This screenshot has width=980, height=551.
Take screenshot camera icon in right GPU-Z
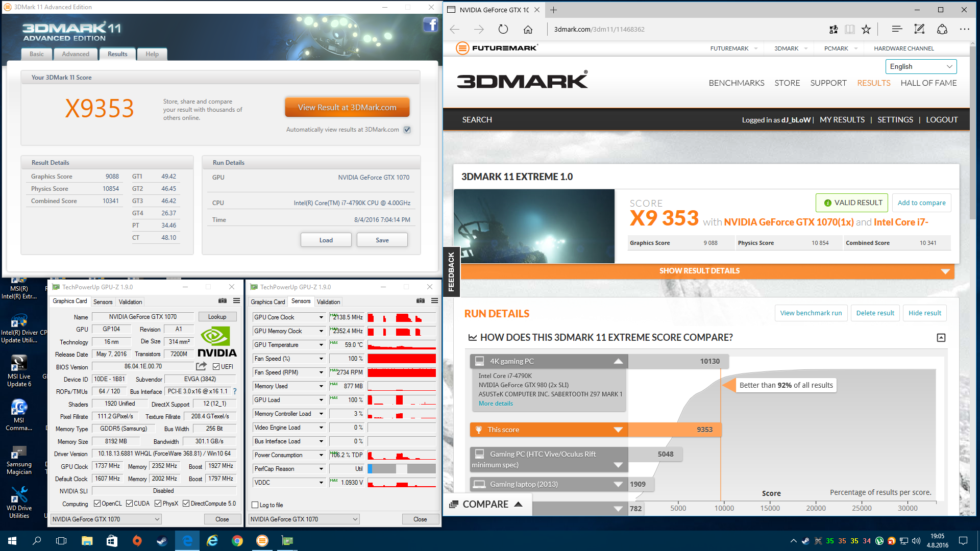coord(421,301)
